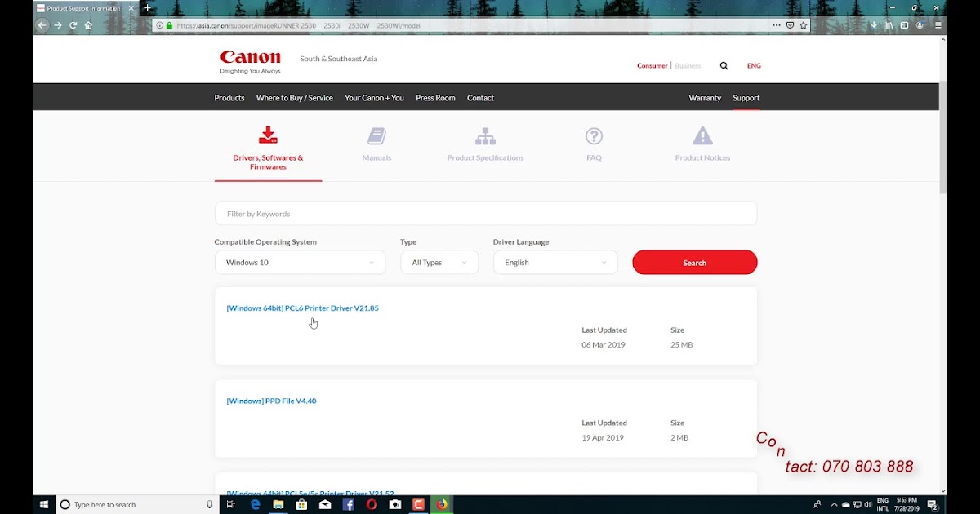Click the Canon logo
Image resolution: width=980 pixels, height=514 pixels.
pyautogui.click(x=250, y=62)
